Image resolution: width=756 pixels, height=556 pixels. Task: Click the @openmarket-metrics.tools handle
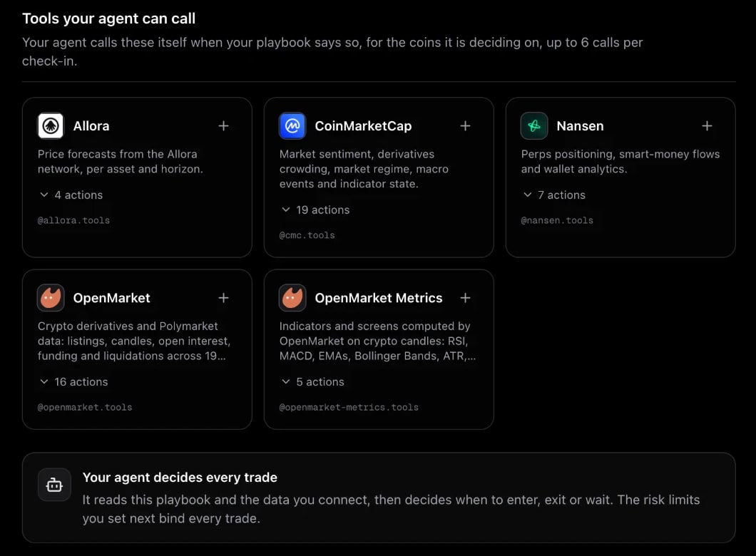[349, 407]
